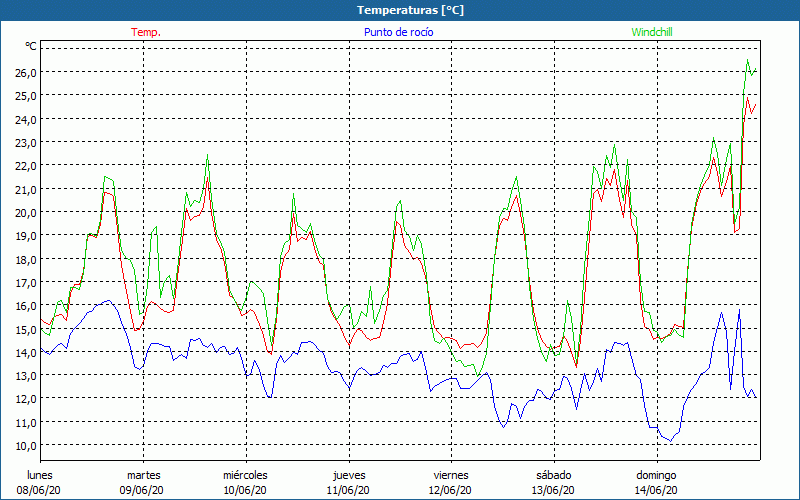
Task: Click the 'domingo' day label
Action: [656, 476]
